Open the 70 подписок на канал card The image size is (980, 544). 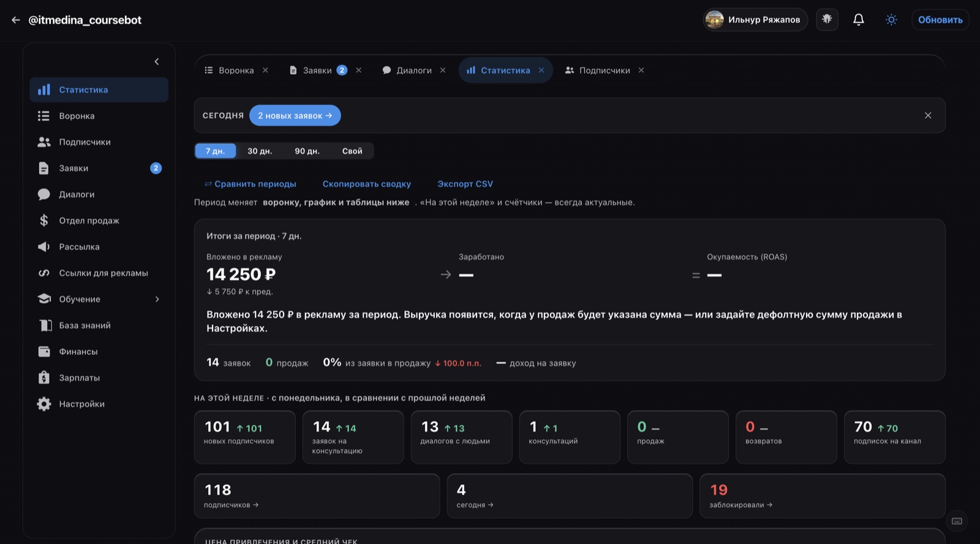coord(895,437)
